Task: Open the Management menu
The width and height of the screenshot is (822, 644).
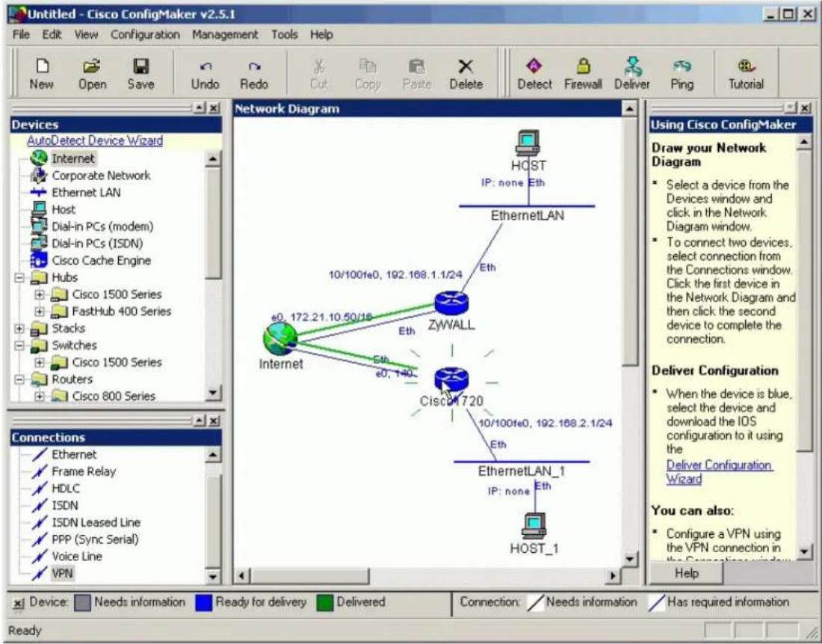Action: (225, 34)
